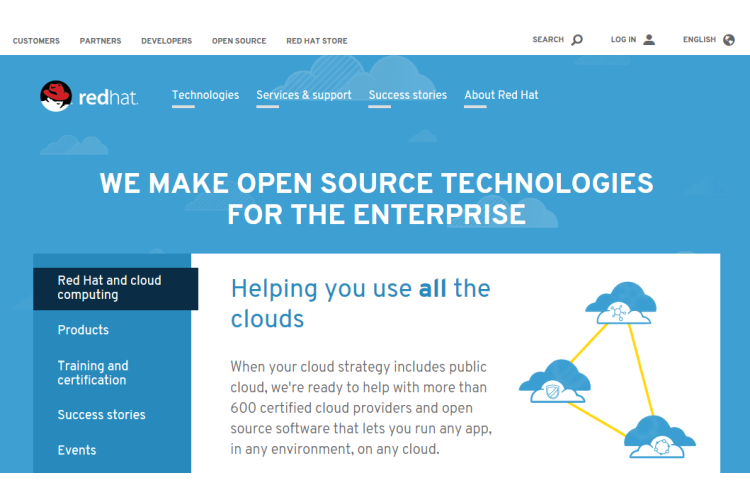Image resolution: width=750 pixels, height=500 pixels.
Task: Expand the About Red Hat menu
Action: click(x=501, y=95)
